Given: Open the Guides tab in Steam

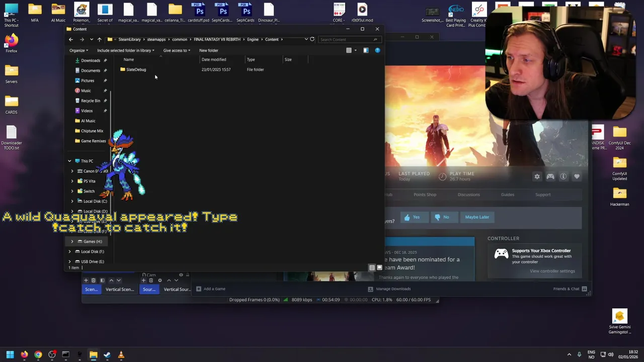Looking at the screenshot, I should pyautogui.click(x=507, y=195).
